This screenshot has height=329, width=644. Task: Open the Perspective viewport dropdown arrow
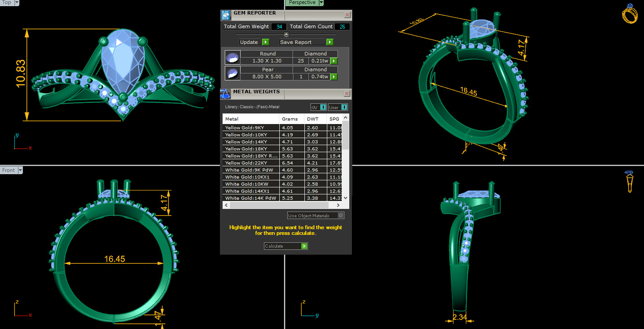[321, 3]
